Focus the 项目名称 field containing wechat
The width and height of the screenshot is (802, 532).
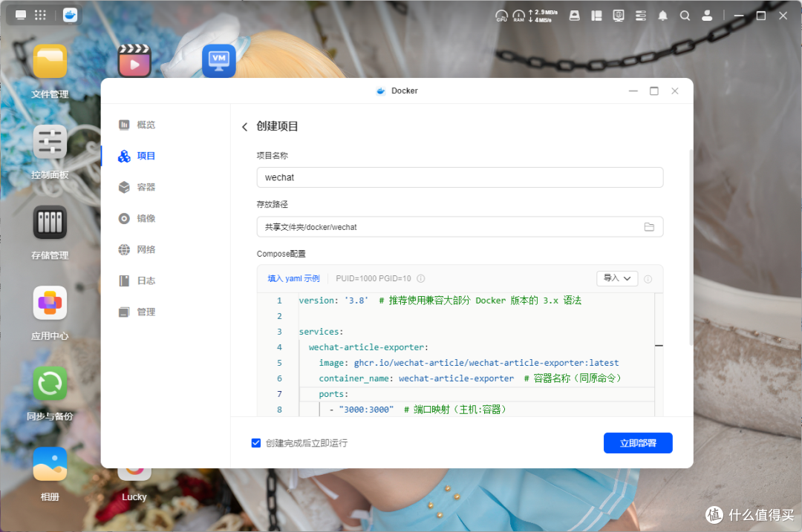[x=460, y=177]
